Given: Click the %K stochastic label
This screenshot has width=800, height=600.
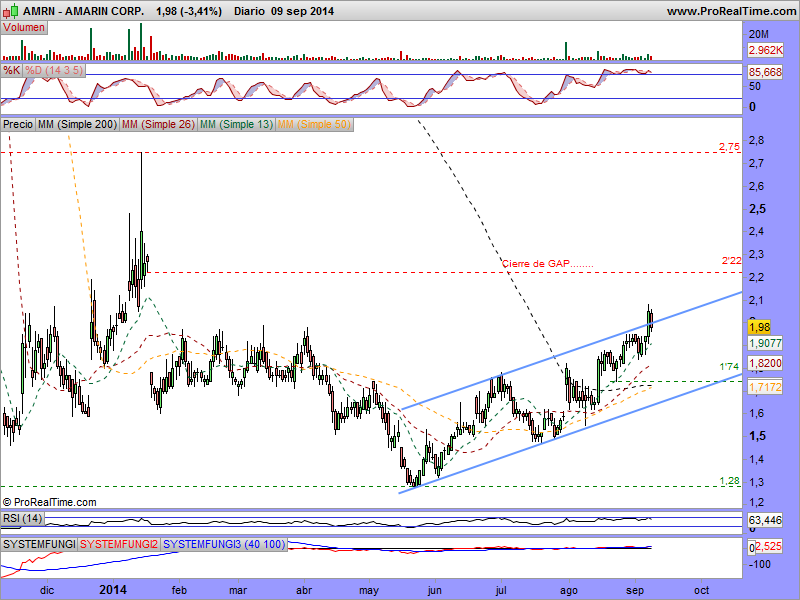Looking at the screenshot, I should point(11,70).
